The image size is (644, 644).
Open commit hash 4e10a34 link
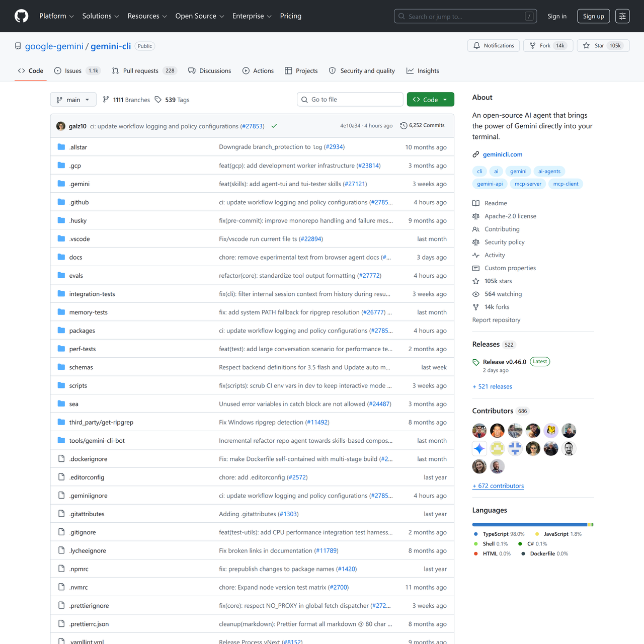click(350, 126)
